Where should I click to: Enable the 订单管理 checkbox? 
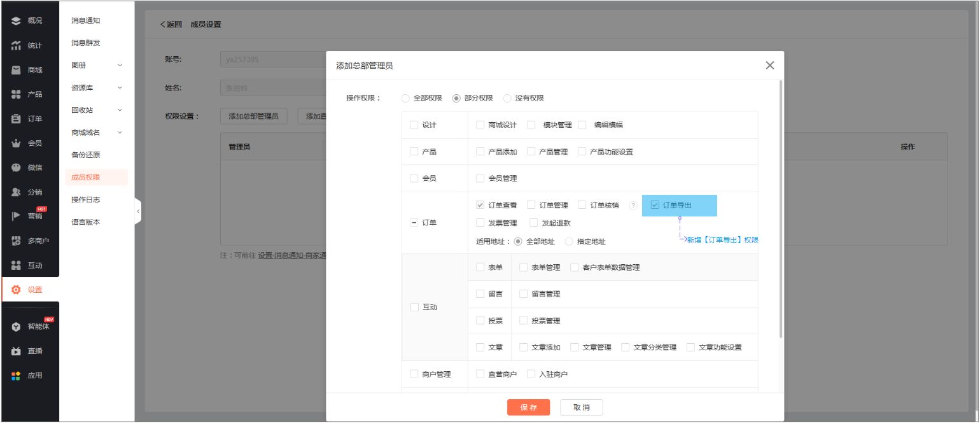pyautogui.click(x=531, y=205)
